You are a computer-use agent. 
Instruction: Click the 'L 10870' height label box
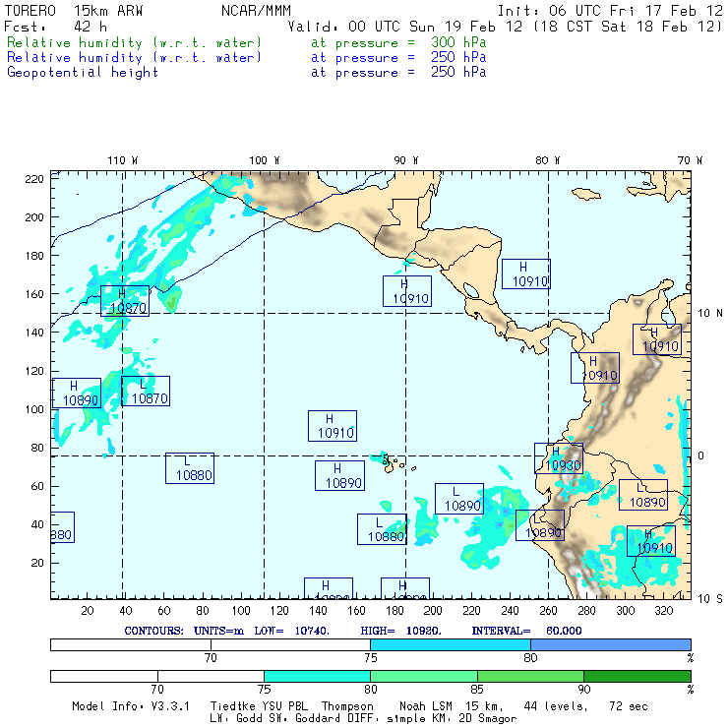pyautogui.click(x=146, y=391)
